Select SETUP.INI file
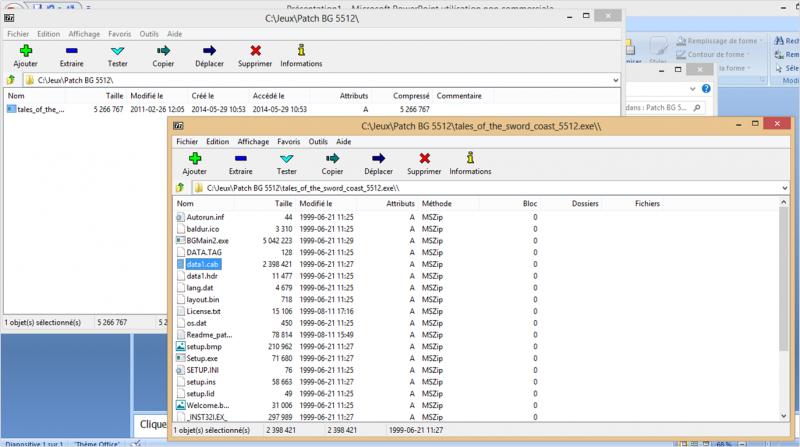Viewport: 800px width, 447px height. click(202, 369)
